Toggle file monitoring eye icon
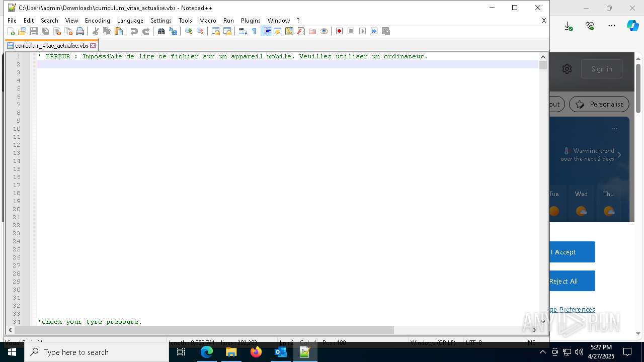Viewport: 644px width, 362px height. (x=324, y=31)
